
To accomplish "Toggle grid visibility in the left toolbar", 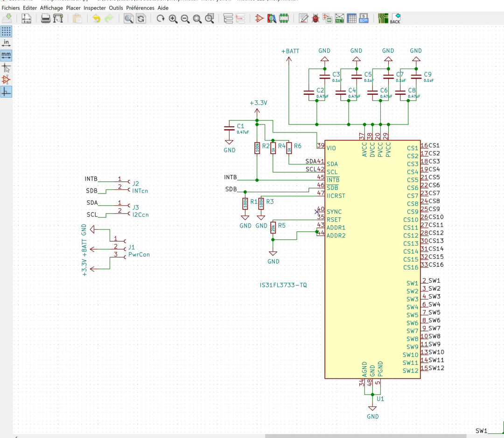I will coord(6,32).
